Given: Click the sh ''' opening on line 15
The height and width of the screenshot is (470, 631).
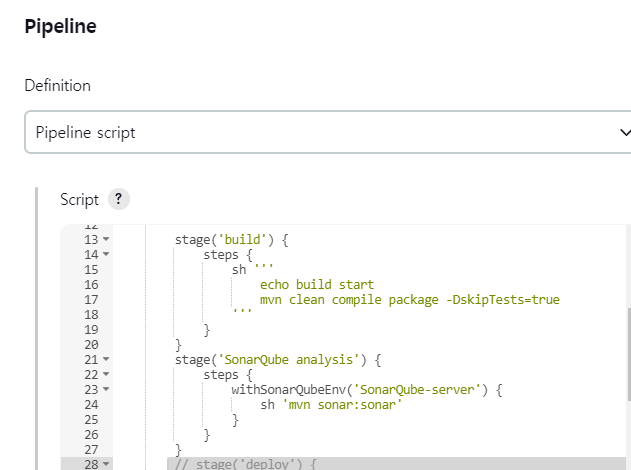Looking at the screenshot, I should [x=252, y=269].
